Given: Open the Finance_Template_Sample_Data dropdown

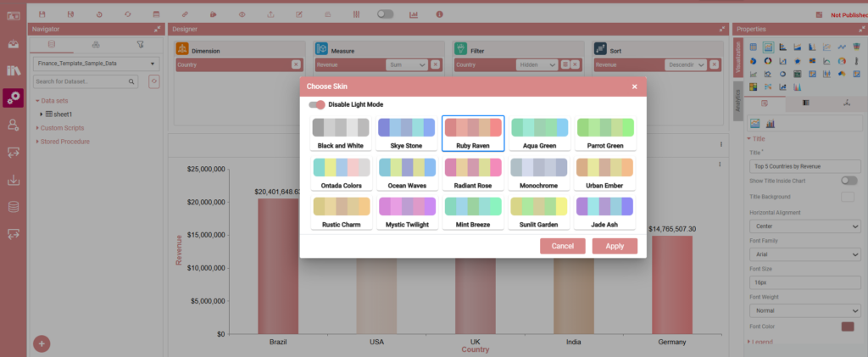Looking at the screenshot, I should pos(94,64).
